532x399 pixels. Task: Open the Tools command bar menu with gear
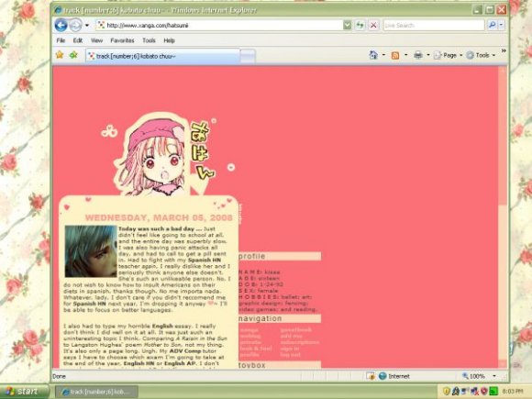click(481, 55)
